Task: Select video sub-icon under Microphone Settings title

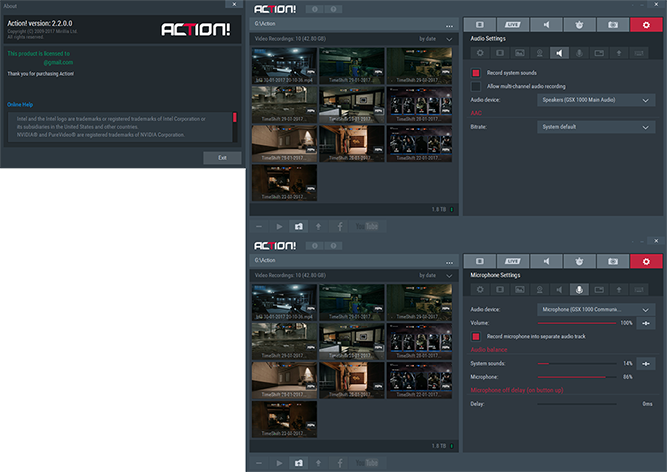Action: pos(500,290)
